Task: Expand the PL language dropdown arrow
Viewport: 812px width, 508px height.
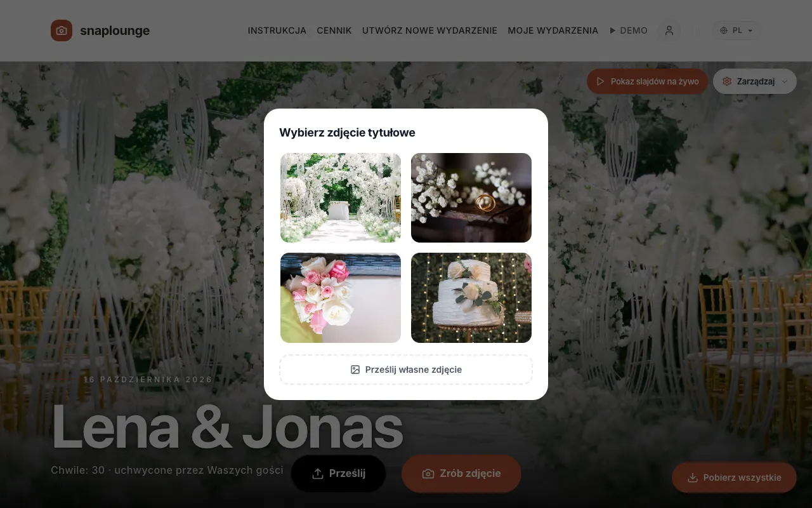Action: pyautogui.click(x=750, y=30)
